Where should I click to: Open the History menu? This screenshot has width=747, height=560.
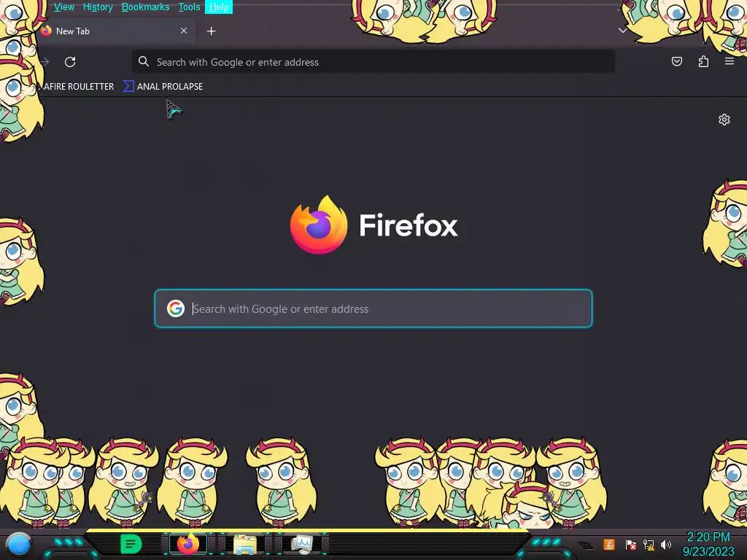[x=98, y=7]
